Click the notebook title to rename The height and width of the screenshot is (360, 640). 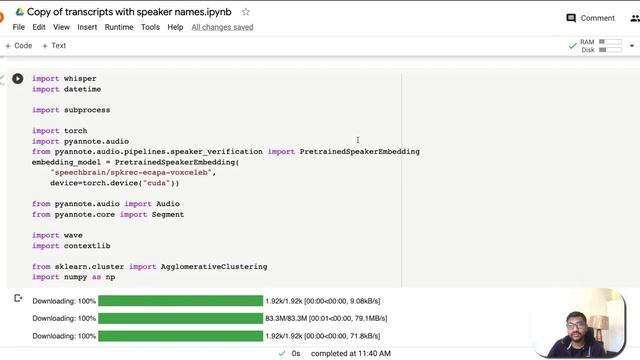point(129,12)
